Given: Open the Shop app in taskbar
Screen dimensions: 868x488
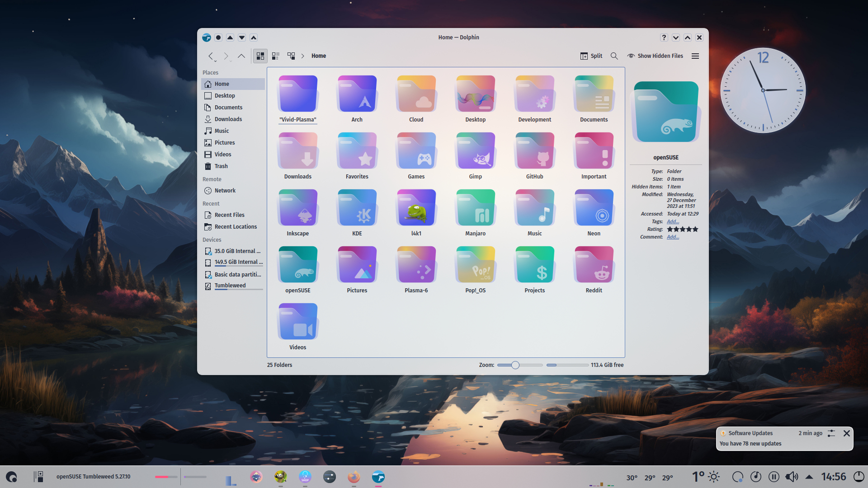Looking at the screenshot, I should [x=305, y=477].
